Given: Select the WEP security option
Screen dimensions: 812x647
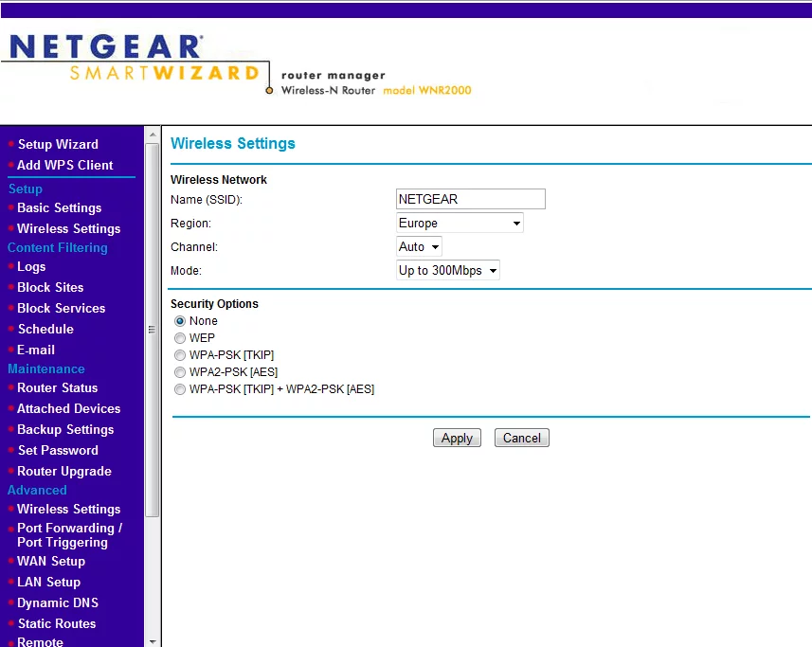Looking at the screenshot, I should click(180, 338).
